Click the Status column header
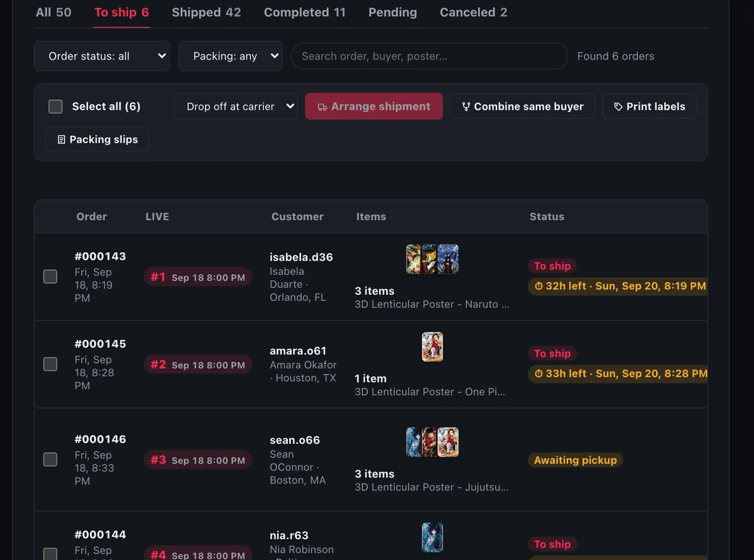Image resolution: width=754 pixels, height=560 pixels. (547, 216)
